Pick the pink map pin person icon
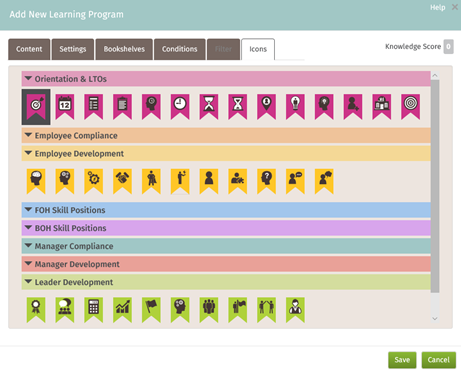Screen dimensions: 461x373 coord(266,107)
